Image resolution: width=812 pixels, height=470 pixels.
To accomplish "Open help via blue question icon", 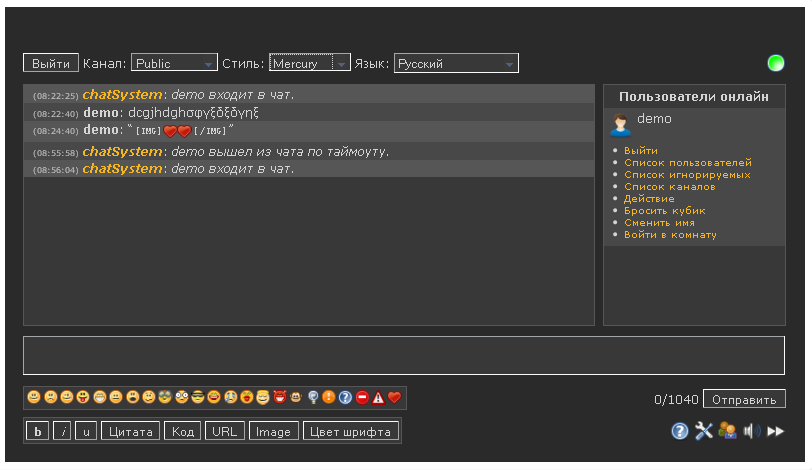I will (x=679, y=431).
